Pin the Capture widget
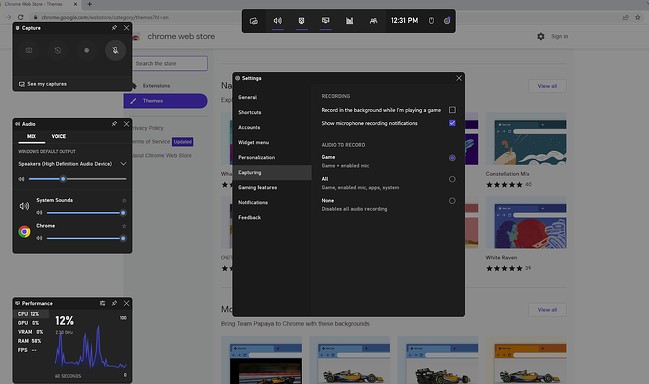Screen dimensions: 649x384 pos(114,28)
